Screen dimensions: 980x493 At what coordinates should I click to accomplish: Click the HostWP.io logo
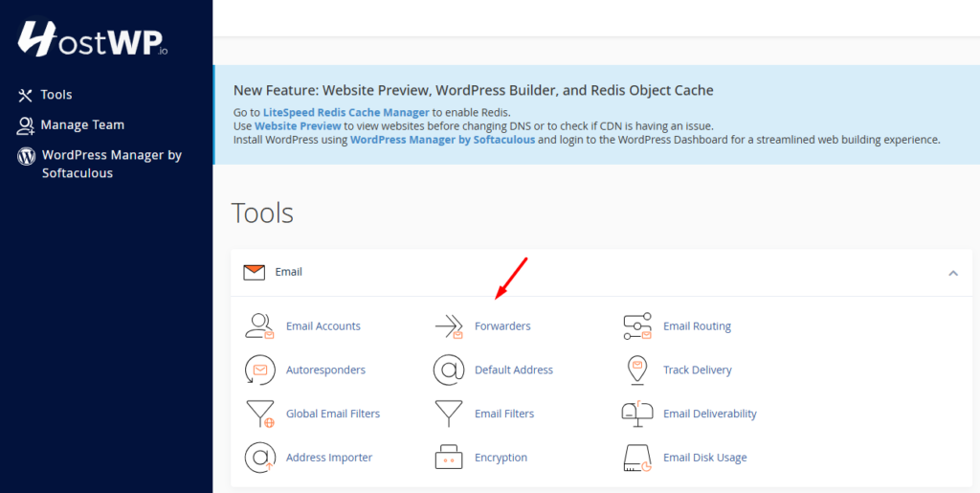click(x=93, y=38)
